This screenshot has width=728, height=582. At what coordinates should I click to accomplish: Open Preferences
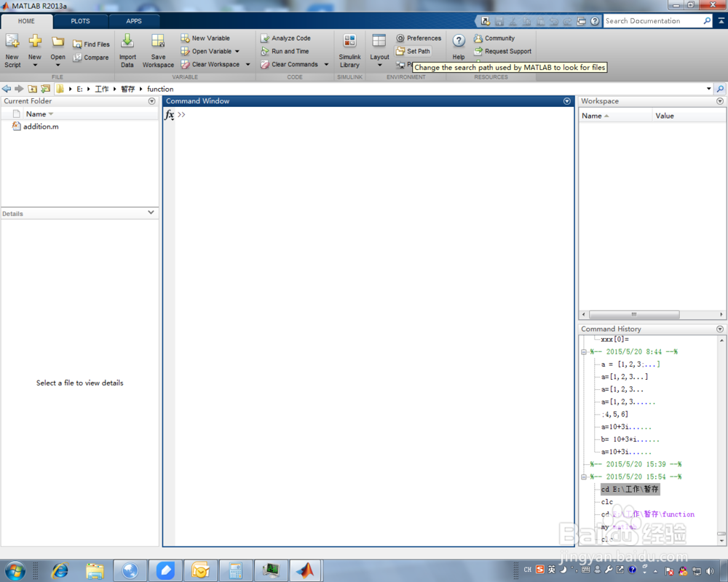pos(419,38)
